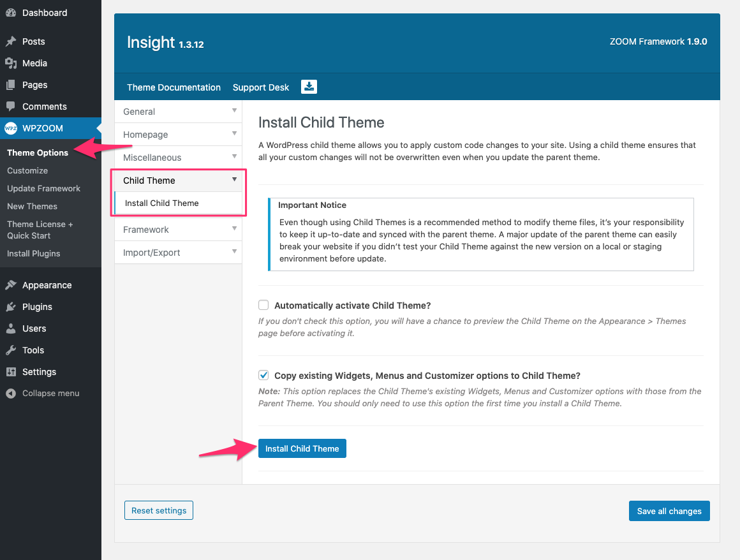The height and width of the screenshot is (560, 740).
Task: Click the Collapse menu label
Action: point(51,394)
